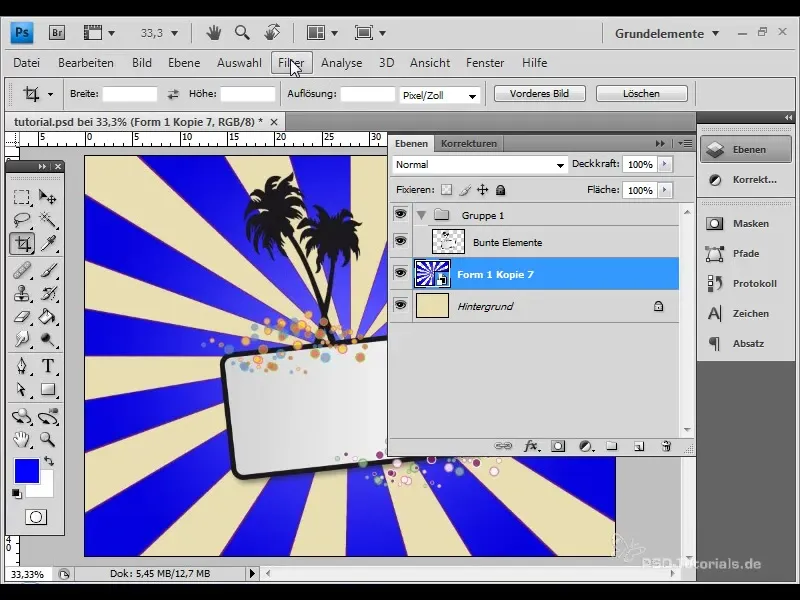Open the Arrange Documents dropdown
800x600 pixels.
[x=322, y=33]
